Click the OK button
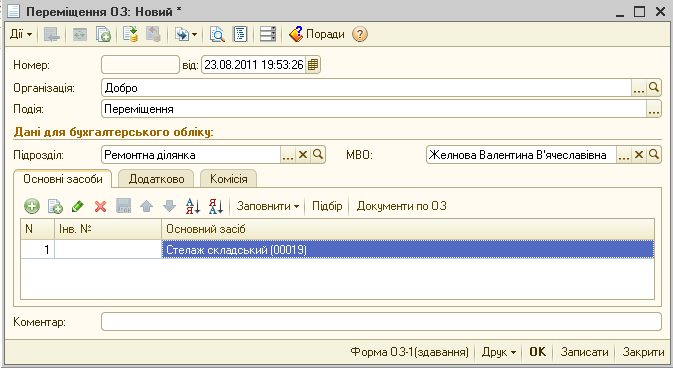This screenshot has height=368, width=673. click(x=537, y=352)
